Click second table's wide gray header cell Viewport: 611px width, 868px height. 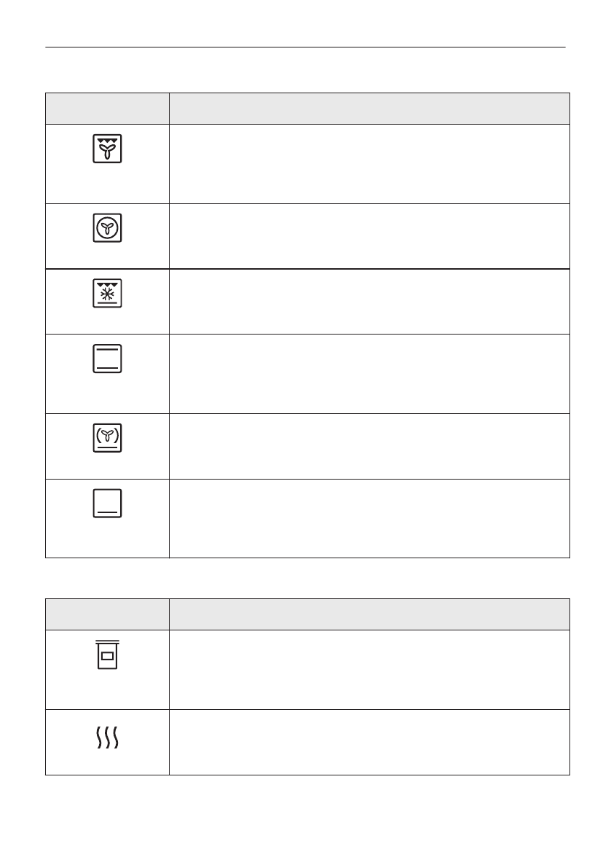[369, 614]
